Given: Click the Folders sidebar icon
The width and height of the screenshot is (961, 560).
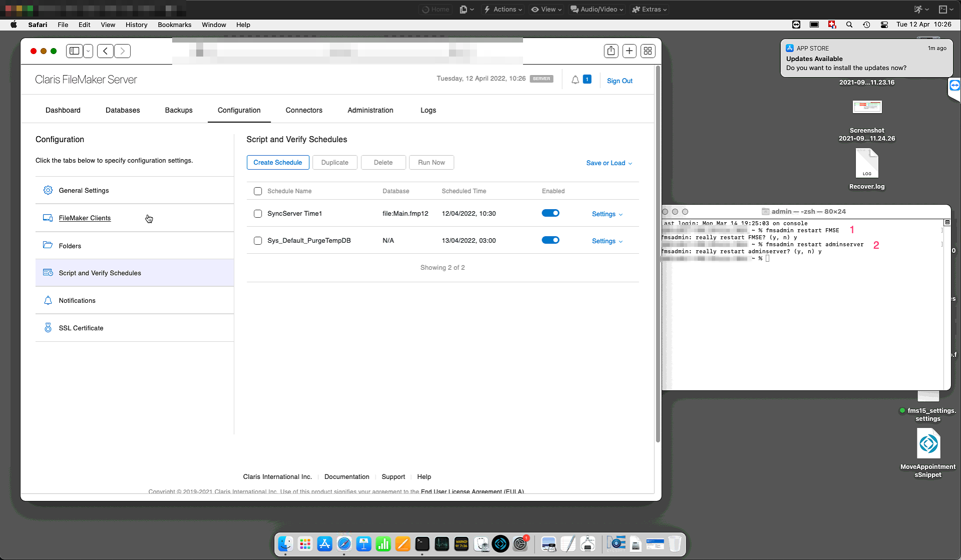Looking at the screenshot, I should 48,245.
